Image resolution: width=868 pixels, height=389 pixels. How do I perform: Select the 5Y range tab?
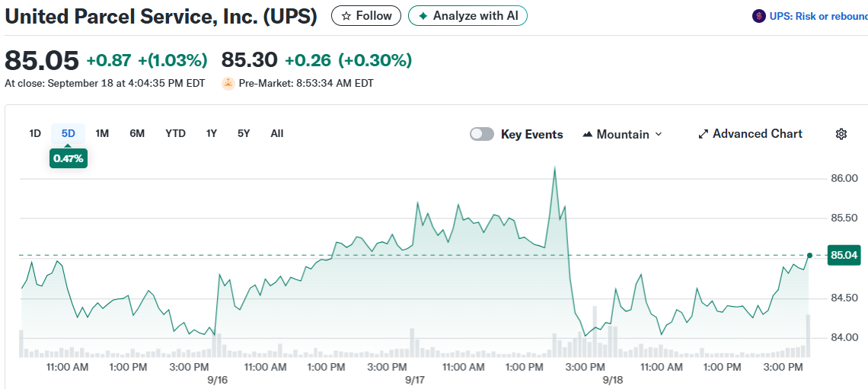pos(244,133)
